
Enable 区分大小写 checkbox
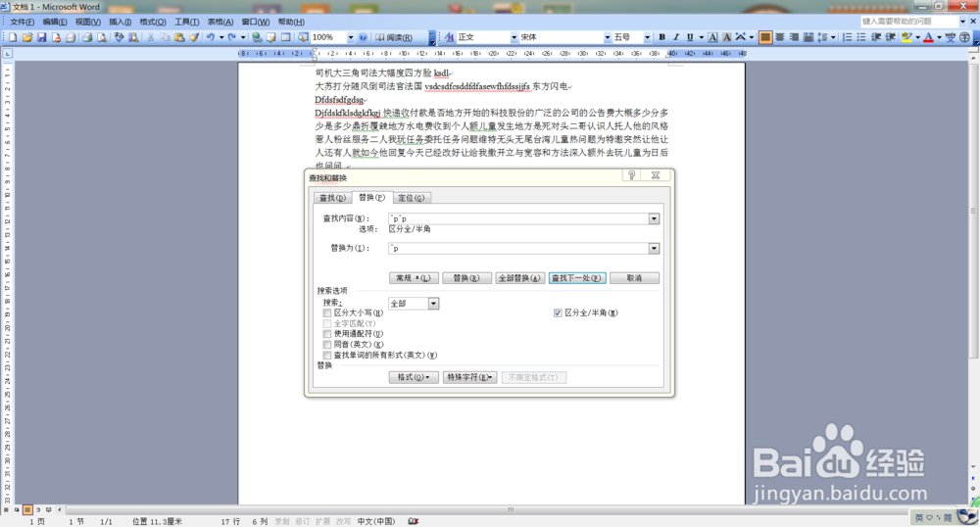click(327, 312)
